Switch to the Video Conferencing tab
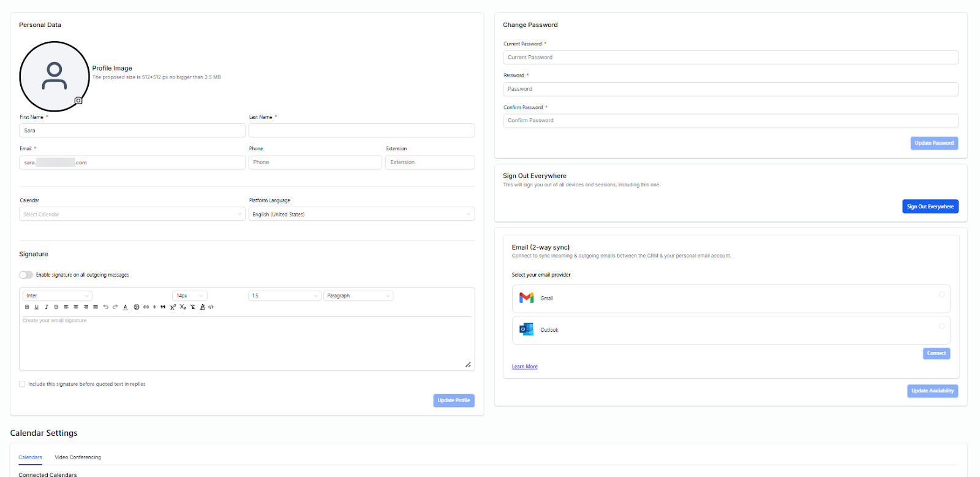This screenshot has width=980, height=477. click(x=78, y=457)
